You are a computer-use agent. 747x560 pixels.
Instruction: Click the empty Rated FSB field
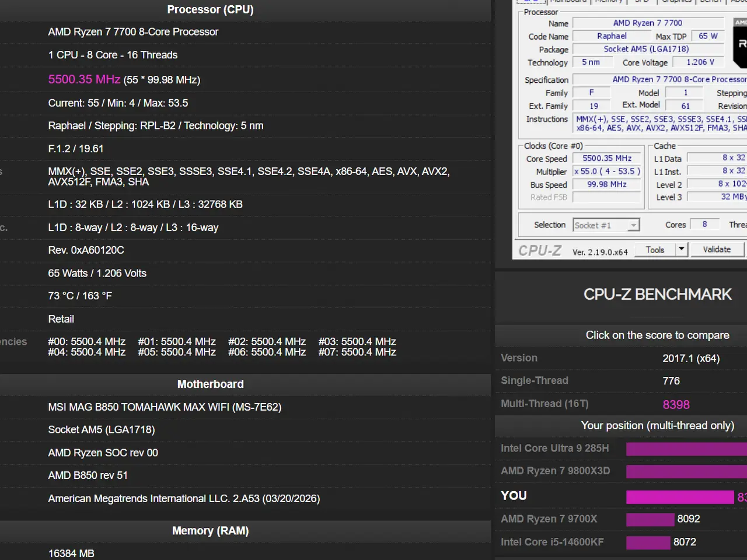tap(607, 197)
